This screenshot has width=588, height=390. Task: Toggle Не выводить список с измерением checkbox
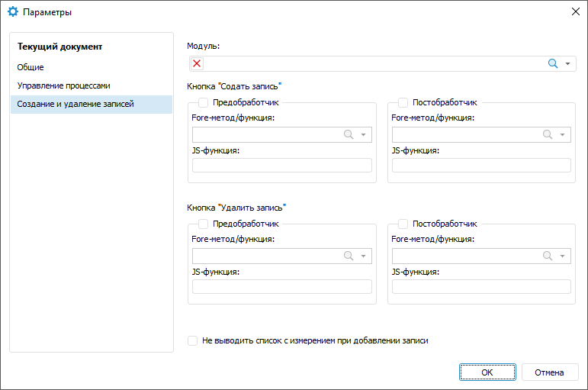(193, 341)
